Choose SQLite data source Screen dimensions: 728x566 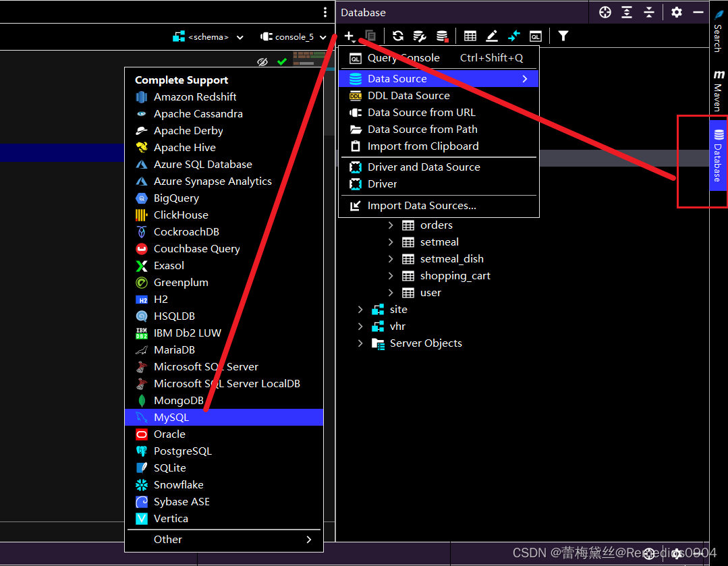click(224, 468)
